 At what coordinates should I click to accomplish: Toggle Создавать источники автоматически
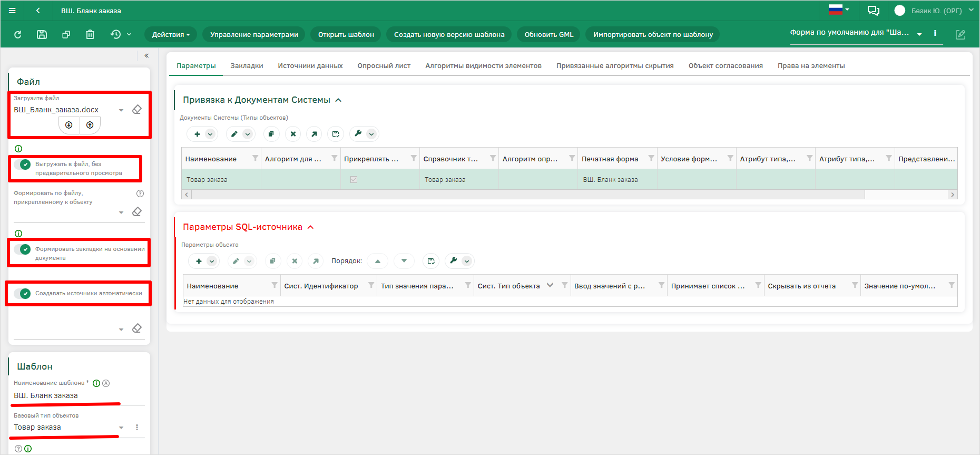point(23,294)
